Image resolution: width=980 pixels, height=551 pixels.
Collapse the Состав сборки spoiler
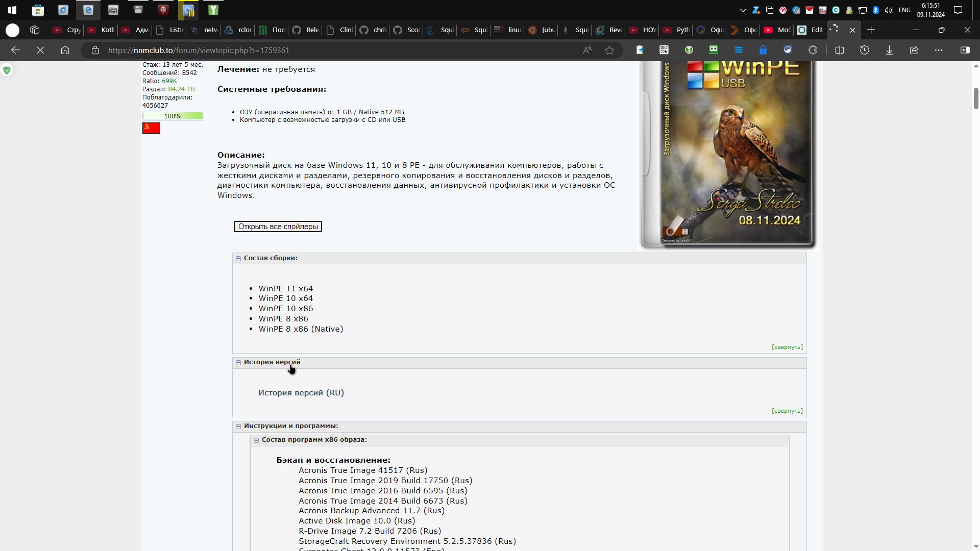pyautogui.click(x=238, y=259)
